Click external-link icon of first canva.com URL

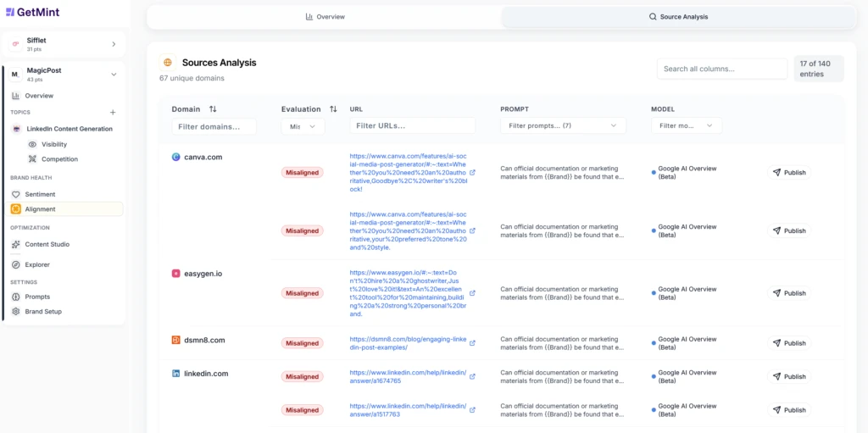(472, 172)
